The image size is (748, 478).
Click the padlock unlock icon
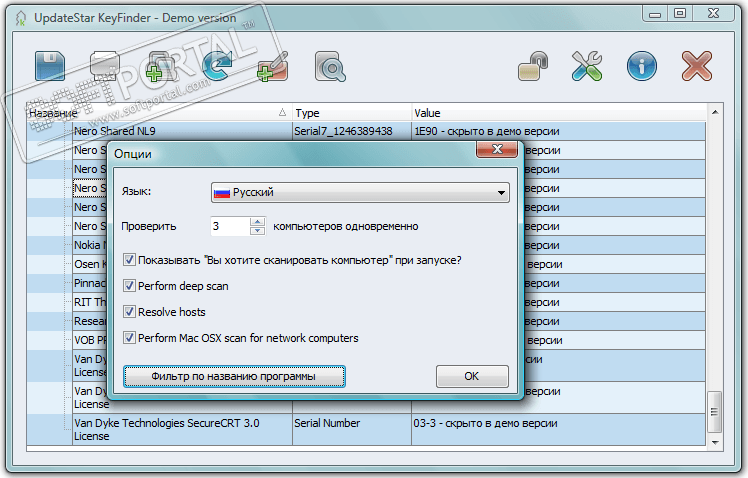(x=533, y=66)
